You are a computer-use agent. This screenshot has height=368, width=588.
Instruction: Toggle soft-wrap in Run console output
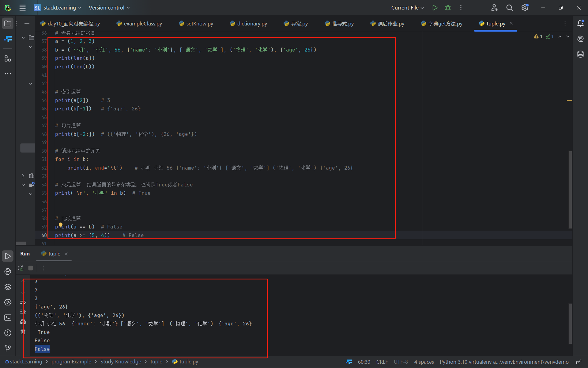[23, 302]
